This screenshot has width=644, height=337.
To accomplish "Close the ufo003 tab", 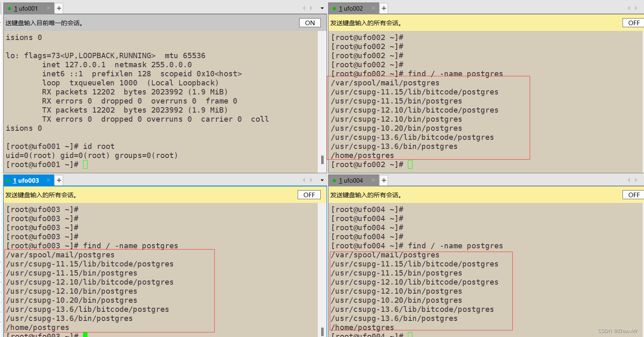I will coord(49,180).
